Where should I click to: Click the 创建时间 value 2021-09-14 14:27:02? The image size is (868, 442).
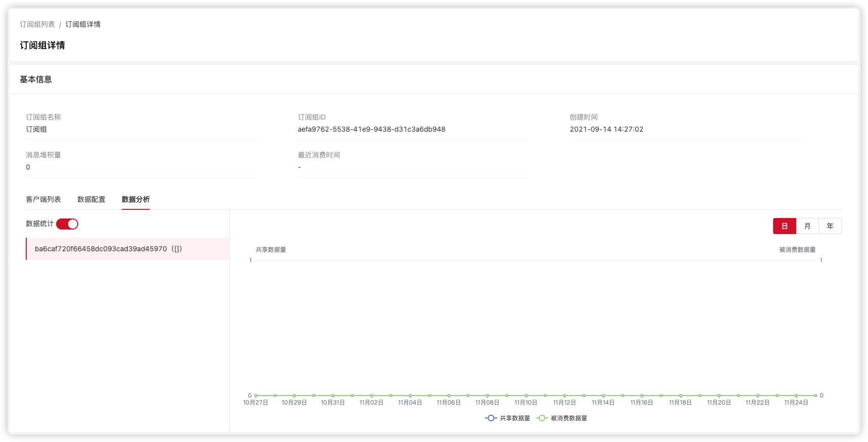606,129
